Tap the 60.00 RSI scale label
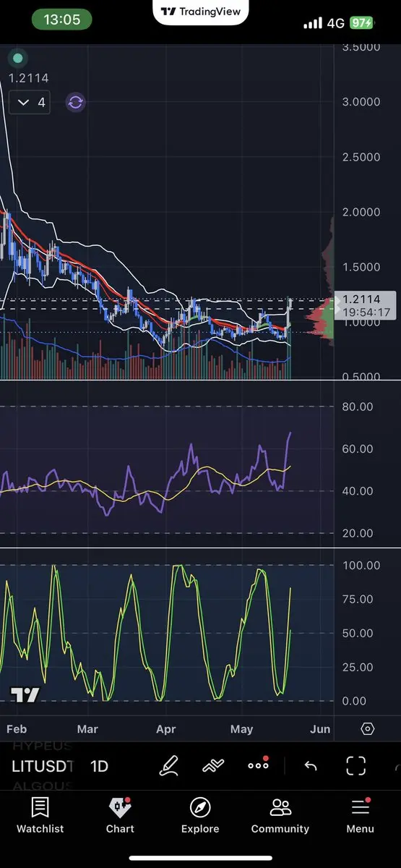 click(356, 448)
